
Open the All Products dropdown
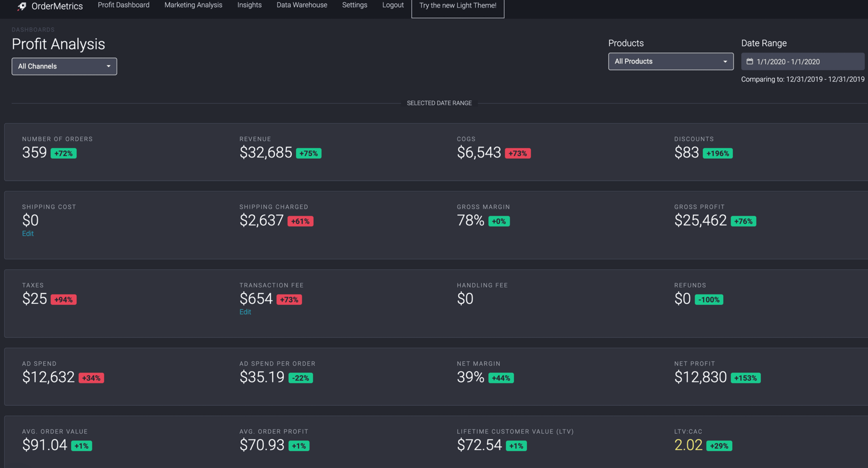[x=671, y=61]
